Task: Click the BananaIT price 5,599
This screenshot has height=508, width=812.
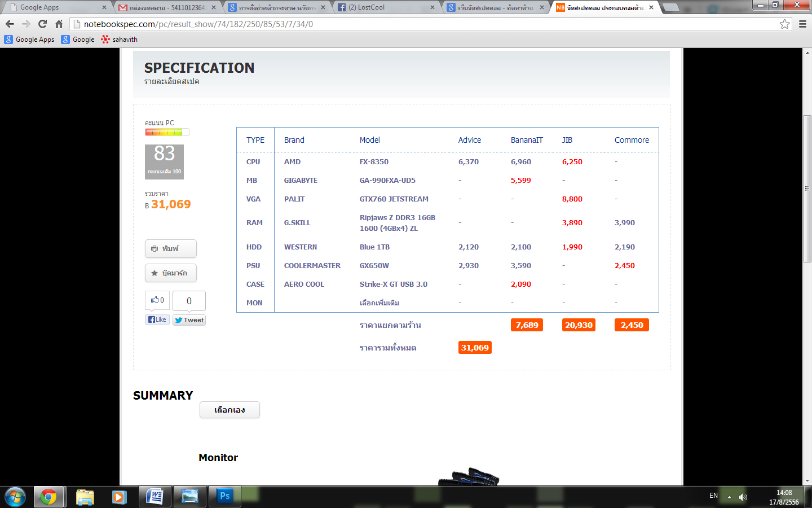Action: (521, 181)
